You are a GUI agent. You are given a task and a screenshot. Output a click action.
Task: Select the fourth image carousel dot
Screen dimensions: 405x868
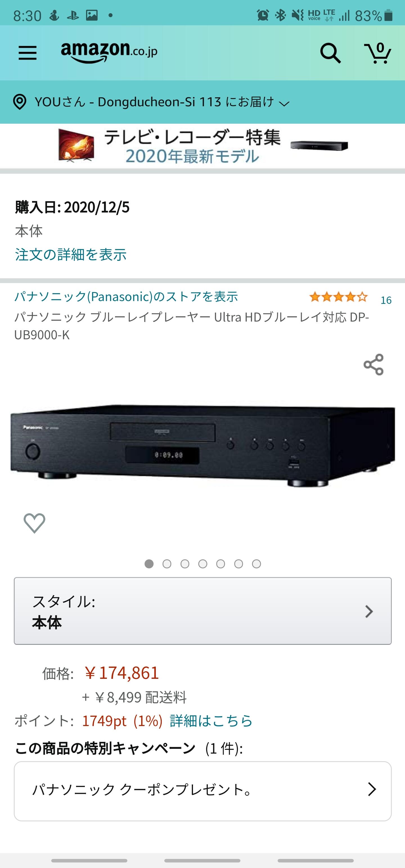203,564
